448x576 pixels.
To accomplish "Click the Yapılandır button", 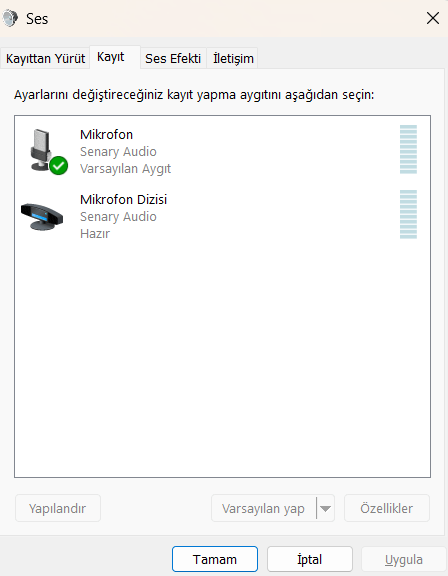I will (58, 508).
